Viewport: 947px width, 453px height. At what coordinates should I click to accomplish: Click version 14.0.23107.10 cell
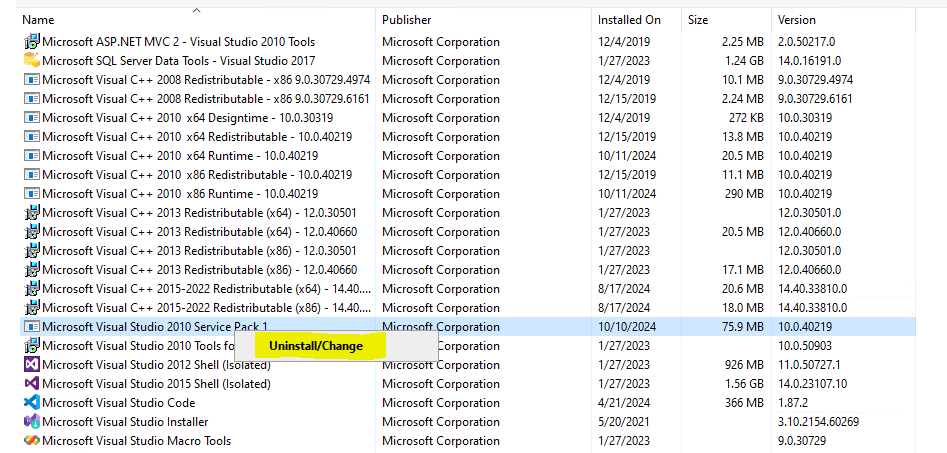(x=812, y=384)
